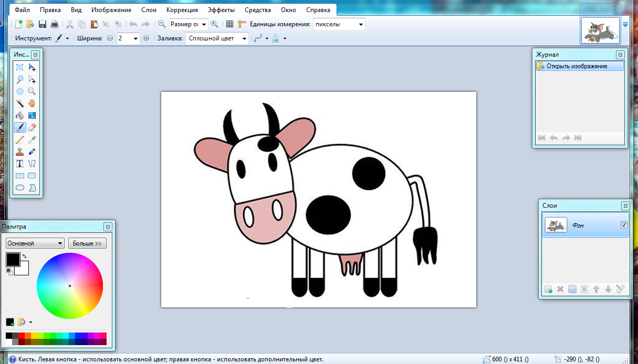Screen dimensions: 638x364
Task: Select the Gradient tool
Action: (32, 115)
